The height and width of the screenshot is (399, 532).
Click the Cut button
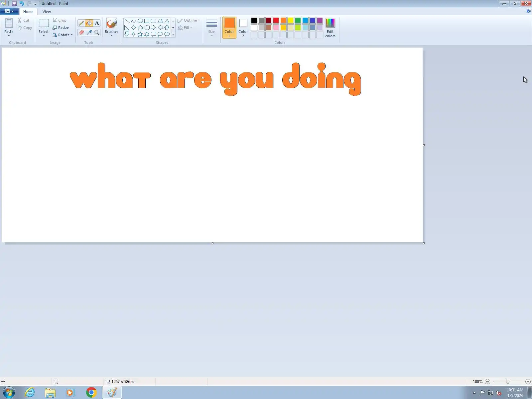24,20
